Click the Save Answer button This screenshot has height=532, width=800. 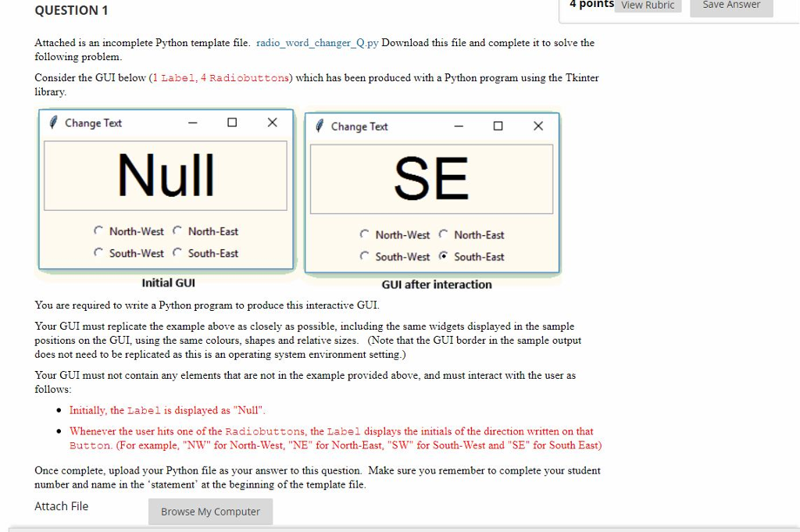click(730, 5)
